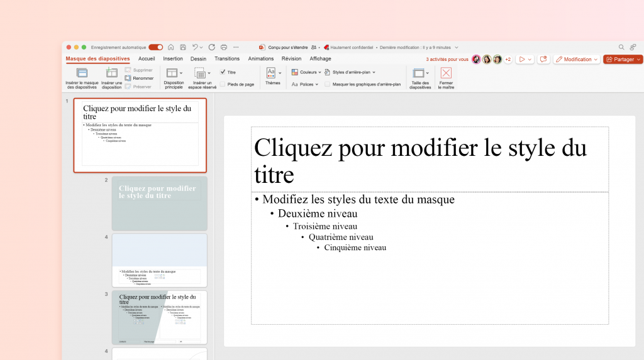Click the Home icon in title bar

(171, 47)
